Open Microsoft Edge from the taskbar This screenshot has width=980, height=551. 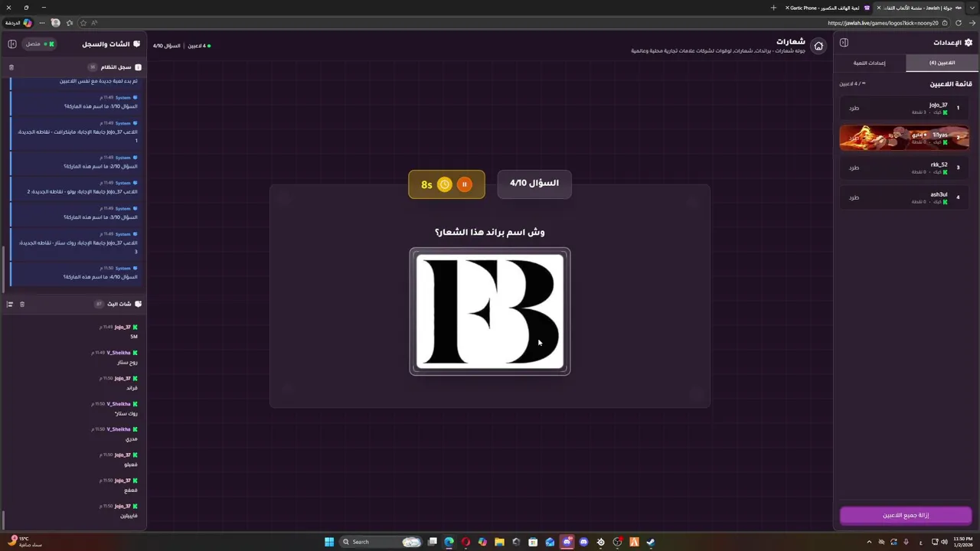pyautogui.click(x=449, y=542)
